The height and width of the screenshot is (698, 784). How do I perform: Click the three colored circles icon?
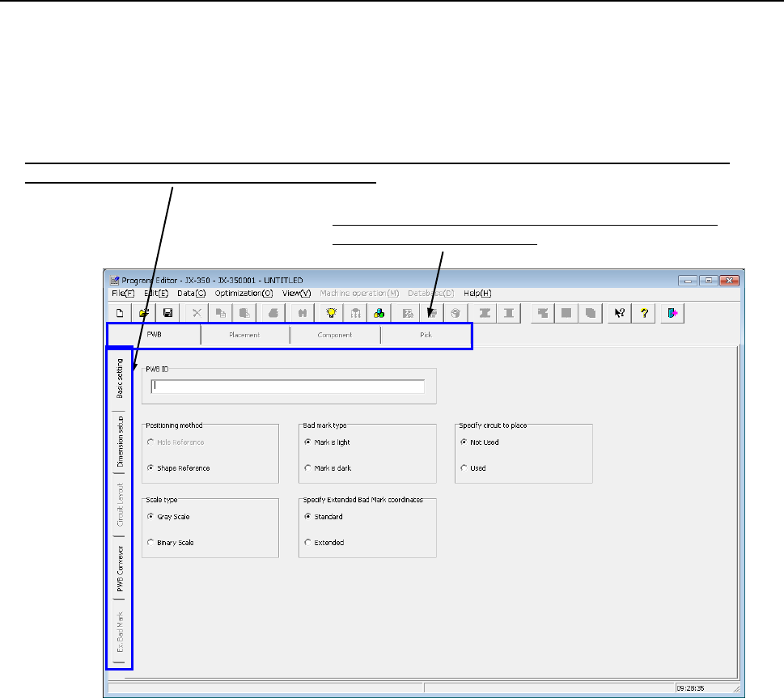tap(379, 313)
